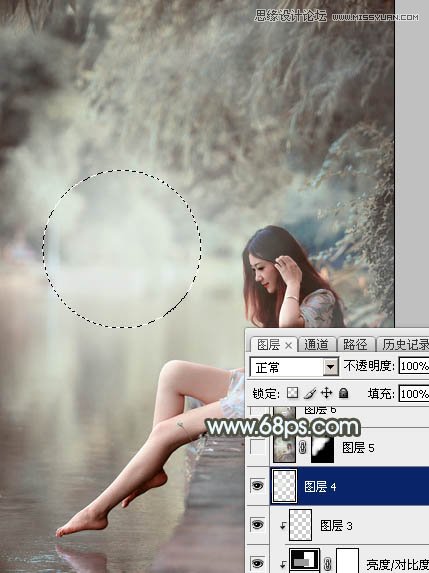Lock all padlock icon
Screen dimensions: 429x573
click(343, 393)
